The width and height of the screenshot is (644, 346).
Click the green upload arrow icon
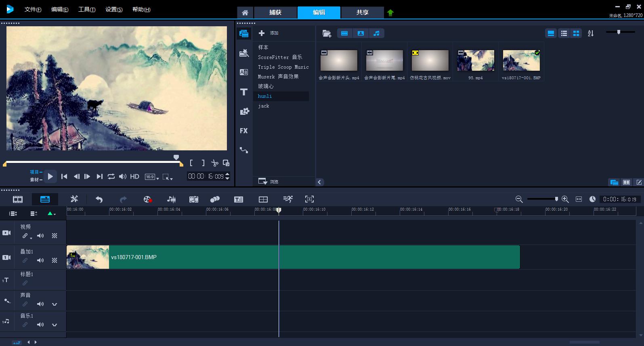[390, 13]
